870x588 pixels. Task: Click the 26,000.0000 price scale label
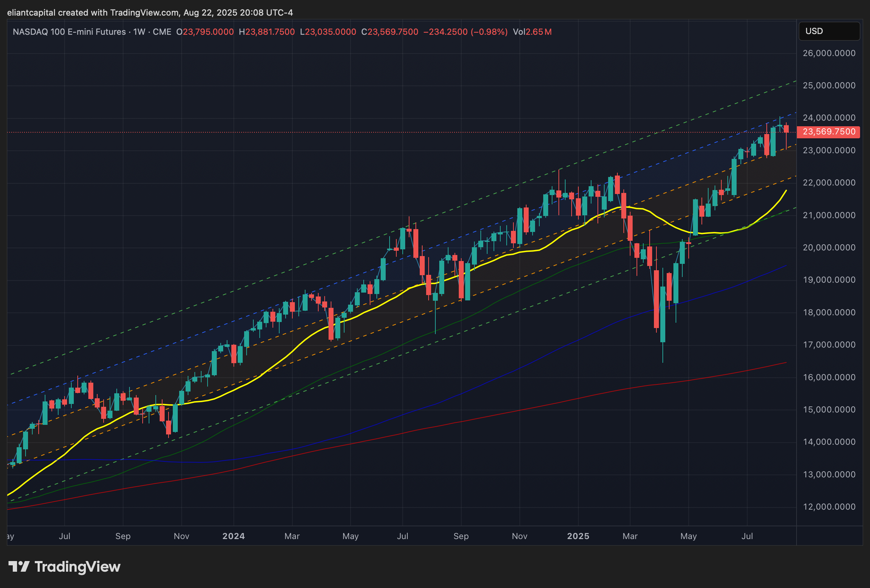(x=829, y=53)
